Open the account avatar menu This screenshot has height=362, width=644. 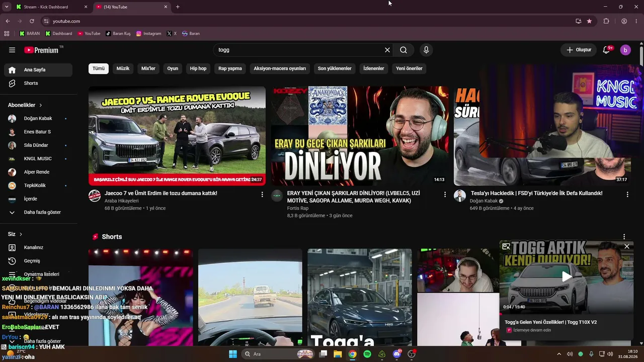click(x=625, y=50)
